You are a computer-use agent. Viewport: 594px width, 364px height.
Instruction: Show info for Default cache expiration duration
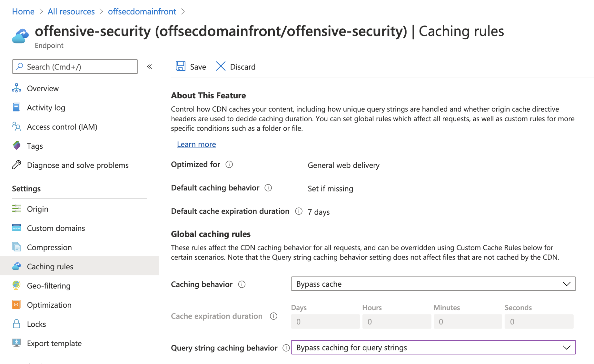(299, 211)
